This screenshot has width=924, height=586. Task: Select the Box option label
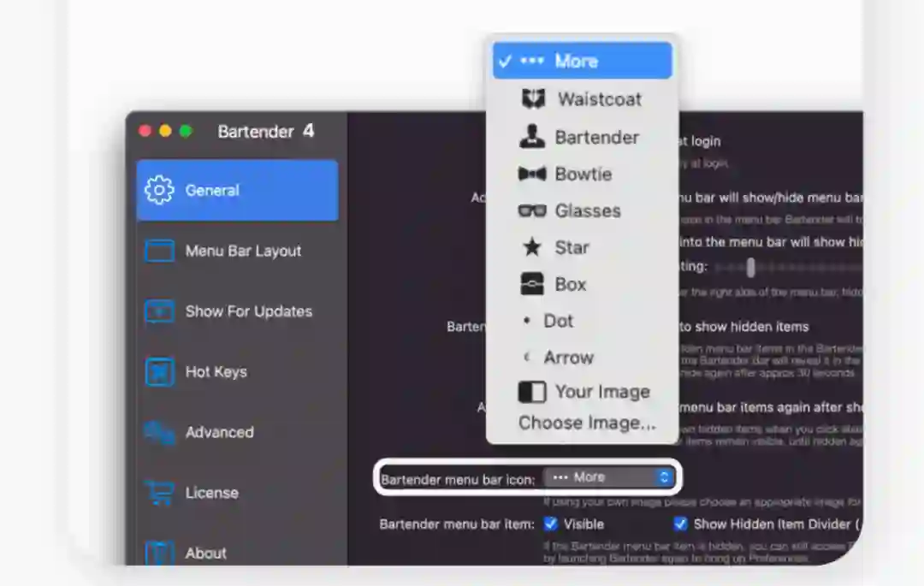tap(571, 285)
